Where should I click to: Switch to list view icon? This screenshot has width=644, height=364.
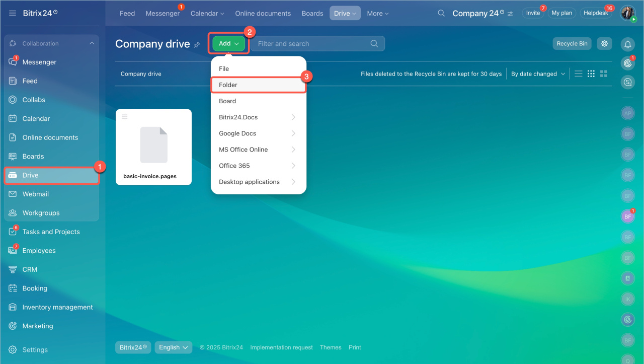(579, 74)
